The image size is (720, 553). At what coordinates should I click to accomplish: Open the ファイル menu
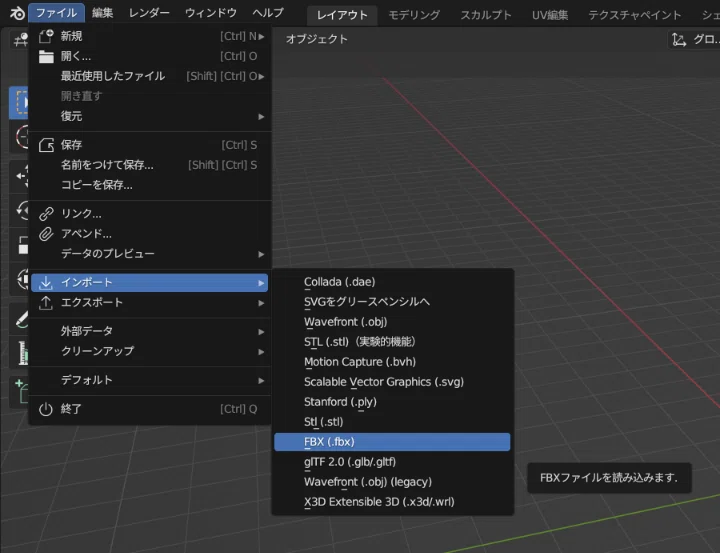[56, 13]
